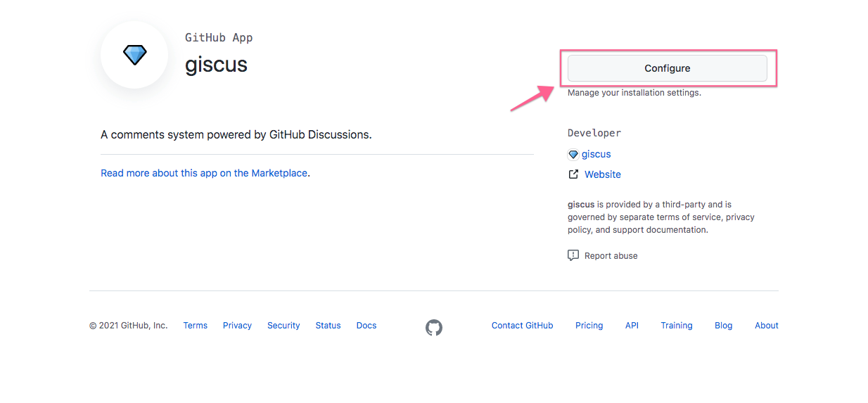Click Contact GitHub in footer
This screenshot has width=868, height=403.
click(x=523, y=326)
